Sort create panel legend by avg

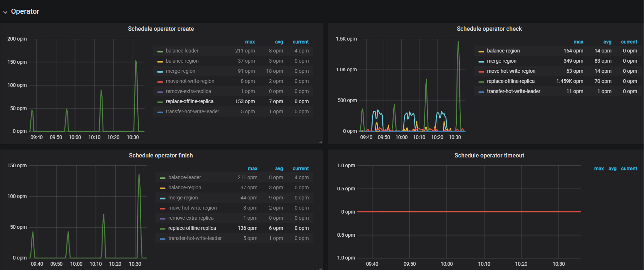click(x=279, y=42)
